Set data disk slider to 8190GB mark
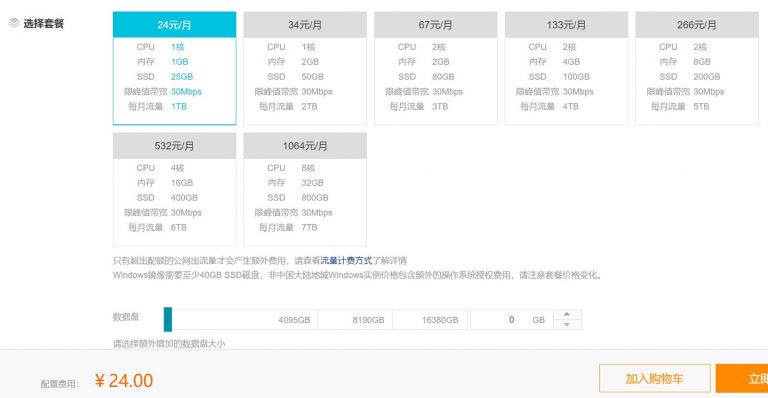Screen dimensions: 768x398 click(368, 320)
